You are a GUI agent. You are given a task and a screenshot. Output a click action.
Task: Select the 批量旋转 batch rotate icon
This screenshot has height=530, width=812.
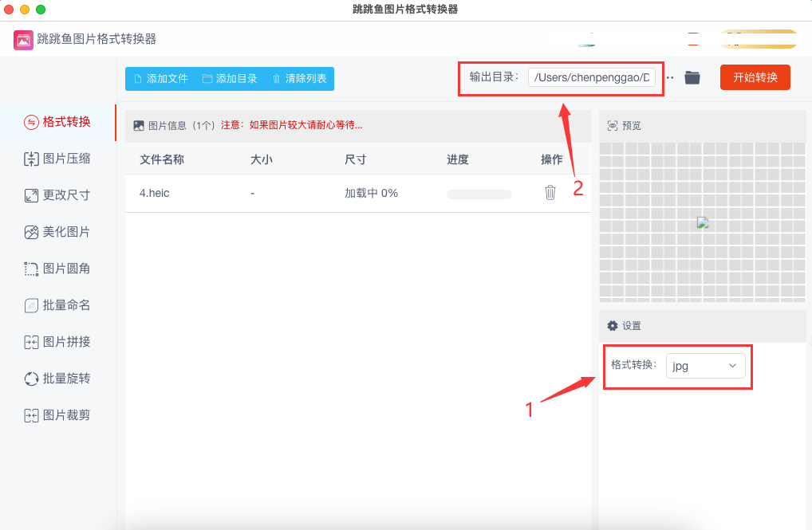tap(31, 379)
